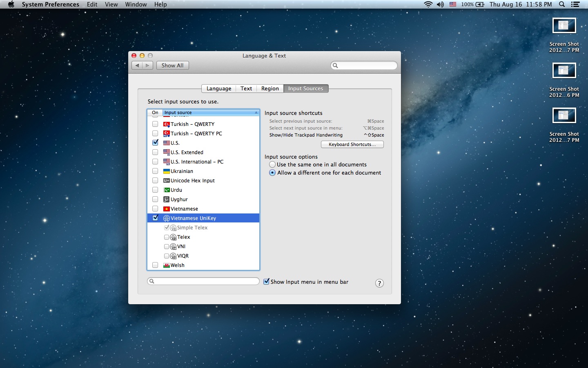The height and width of the screenshot is (368, 588).
Task: Select the Urdu row text
Action: pyautogui.click(x=176, y=190)
